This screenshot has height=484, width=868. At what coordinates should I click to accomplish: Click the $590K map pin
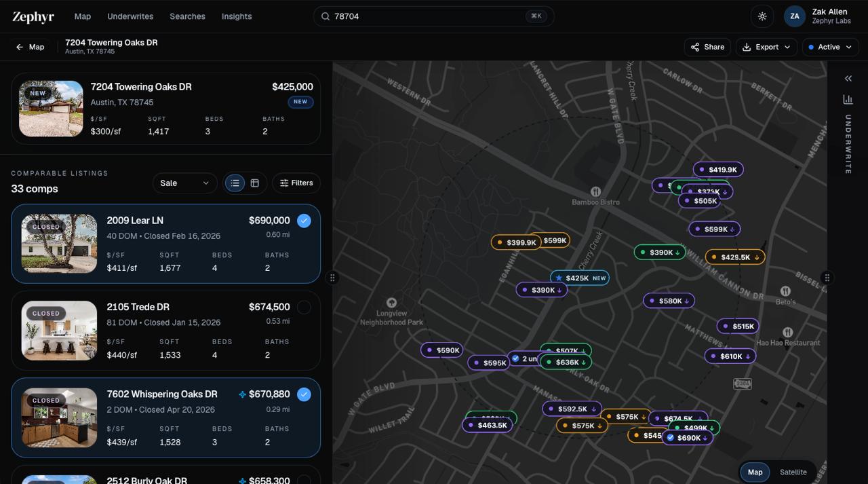click(x=442, y=350)
